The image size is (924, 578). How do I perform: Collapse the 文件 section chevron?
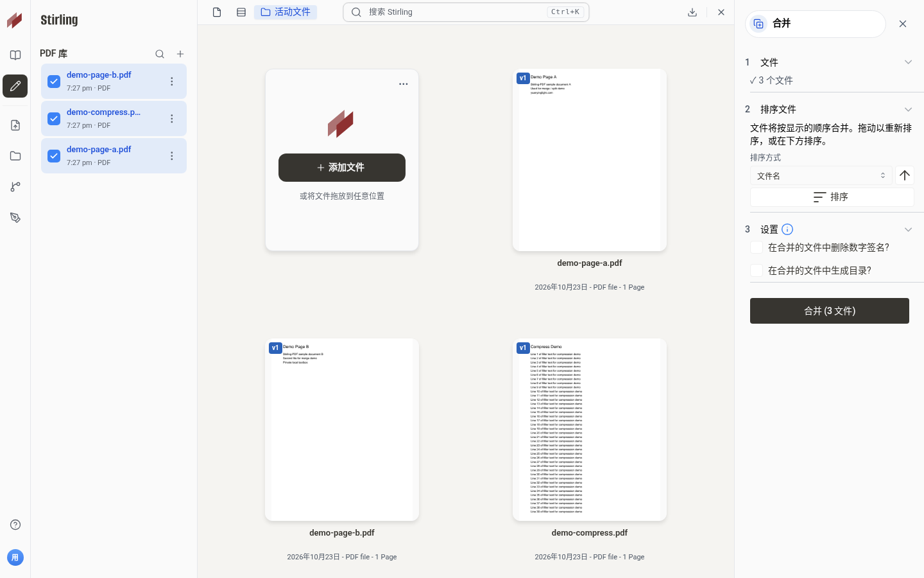(908, 62)
